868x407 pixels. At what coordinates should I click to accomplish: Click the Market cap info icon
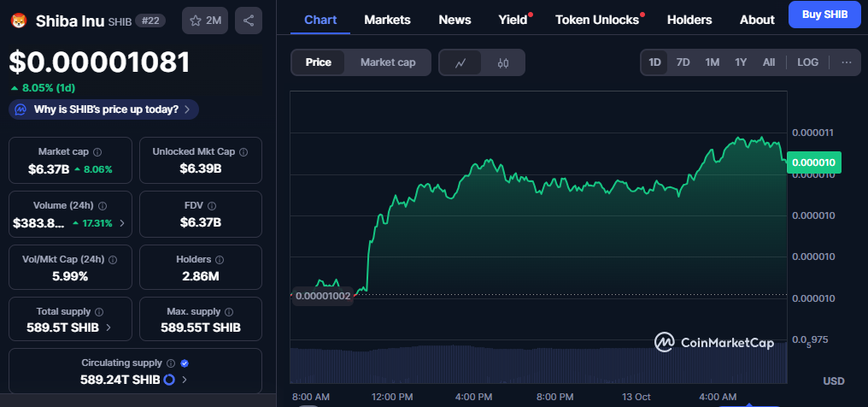[x=97, y=151]
